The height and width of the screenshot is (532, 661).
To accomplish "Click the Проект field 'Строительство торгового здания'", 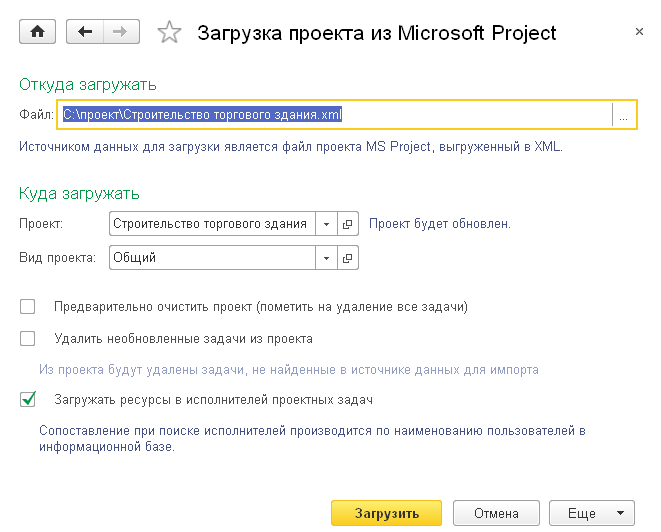I will coord(210,224).
